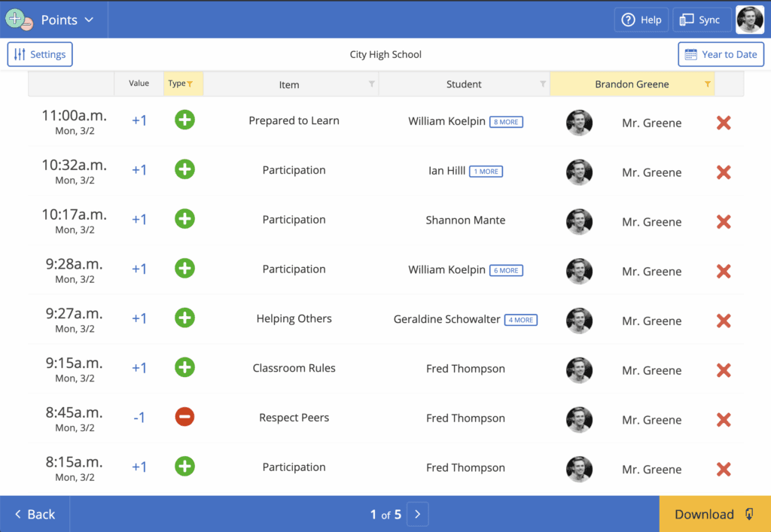
Task: Click the +1 value in 11:00a.m. row
Action: pyautogui.click(x=139, y=120)
